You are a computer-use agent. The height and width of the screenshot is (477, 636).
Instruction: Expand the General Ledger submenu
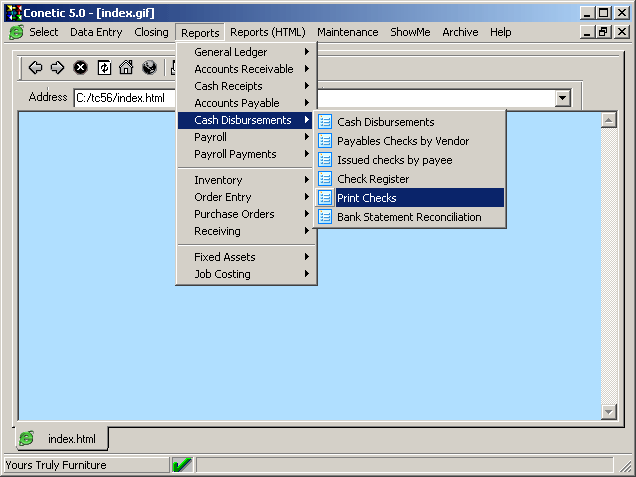245,52
